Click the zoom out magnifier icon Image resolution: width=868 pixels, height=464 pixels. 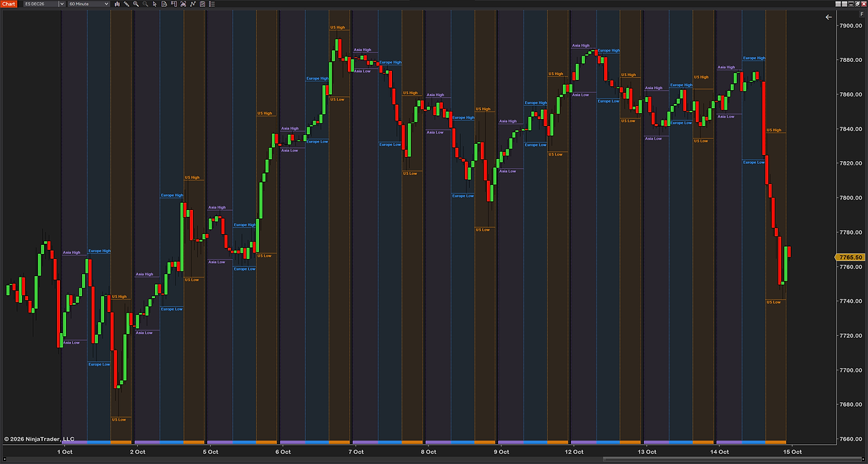145,4
